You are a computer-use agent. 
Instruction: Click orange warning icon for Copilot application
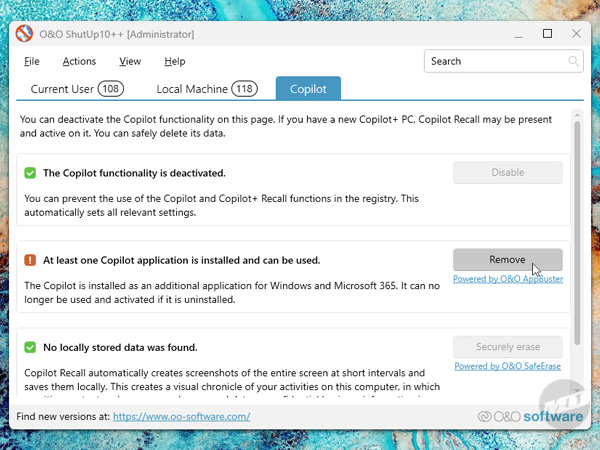tap(30, 260)
